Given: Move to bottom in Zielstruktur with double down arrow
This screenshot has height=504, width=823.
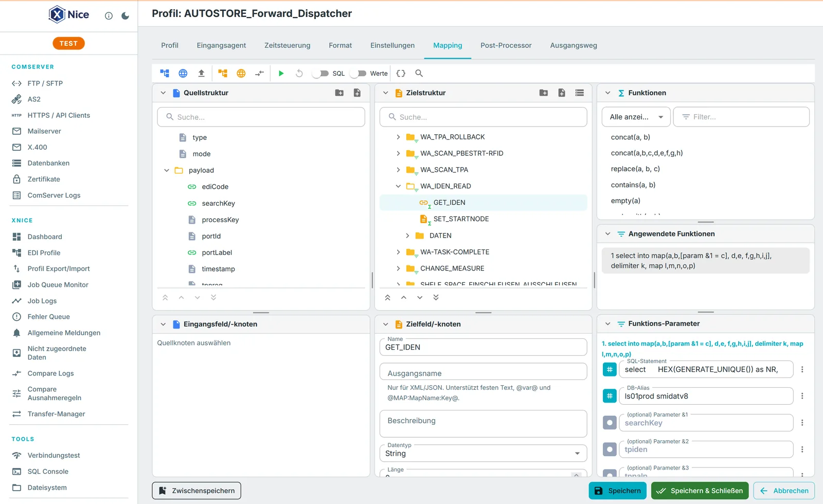Looking at the screenshot, I should pyautogui.click(x=436, y=298).
